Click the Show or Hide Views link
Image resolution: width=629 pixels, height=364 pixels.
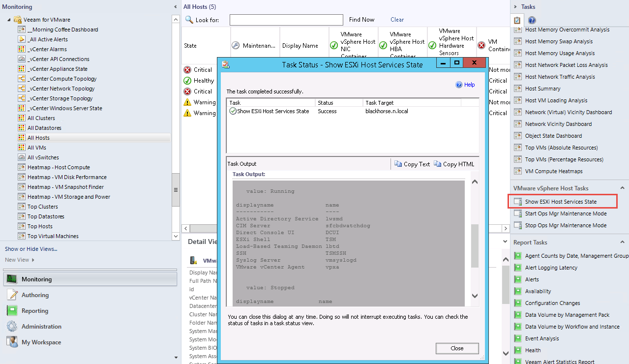(31, 249)
